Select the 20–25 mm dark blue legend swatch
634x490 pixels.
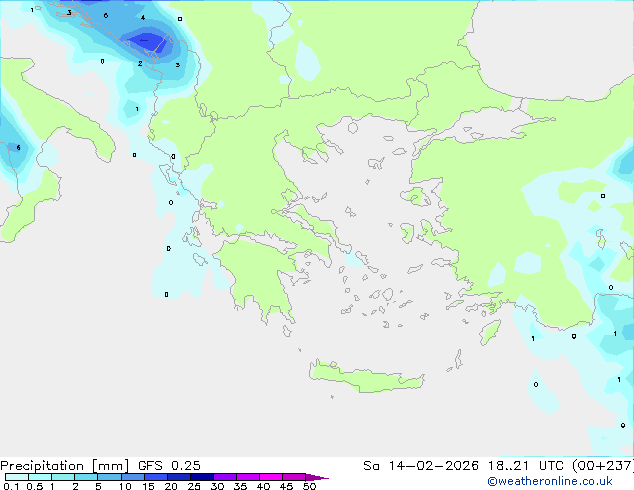[x=179, y=477]
